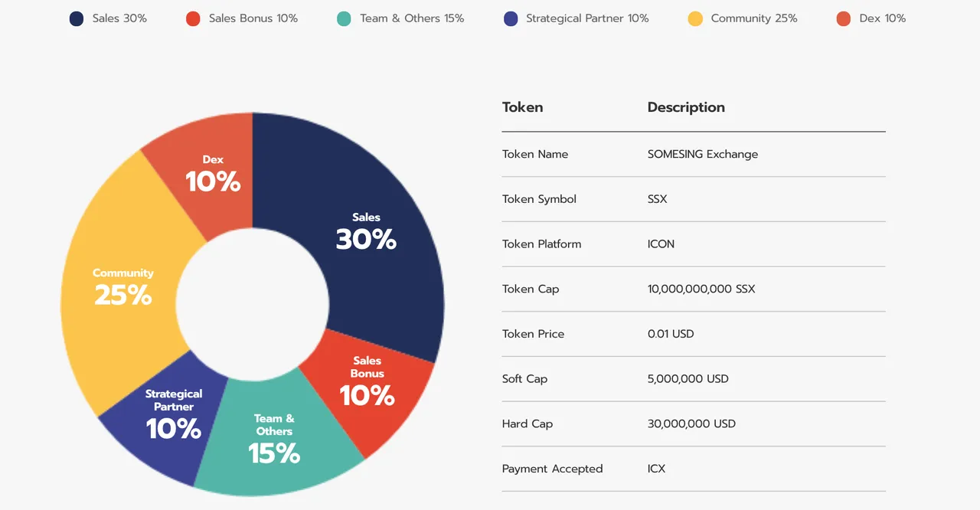Click the 'Token Symbol' row label
Image resolution: width=980 pixels, height=510 pixels.
539,199
